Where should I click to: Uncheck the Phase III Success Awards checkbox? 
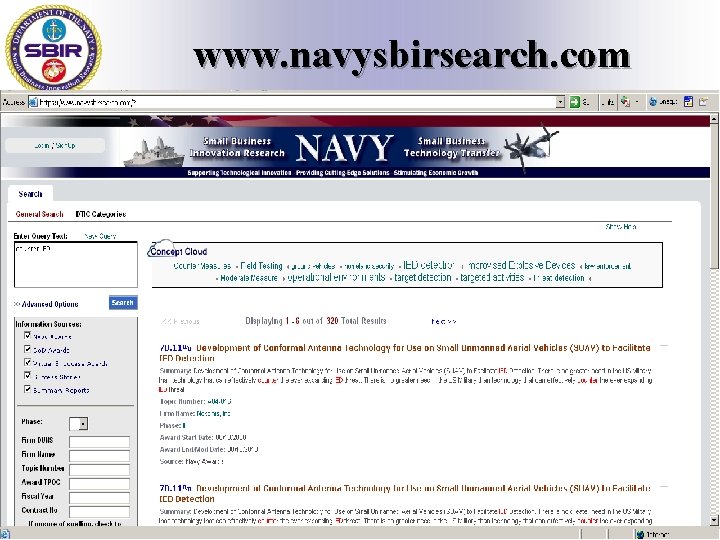click(x=28, y=362)
